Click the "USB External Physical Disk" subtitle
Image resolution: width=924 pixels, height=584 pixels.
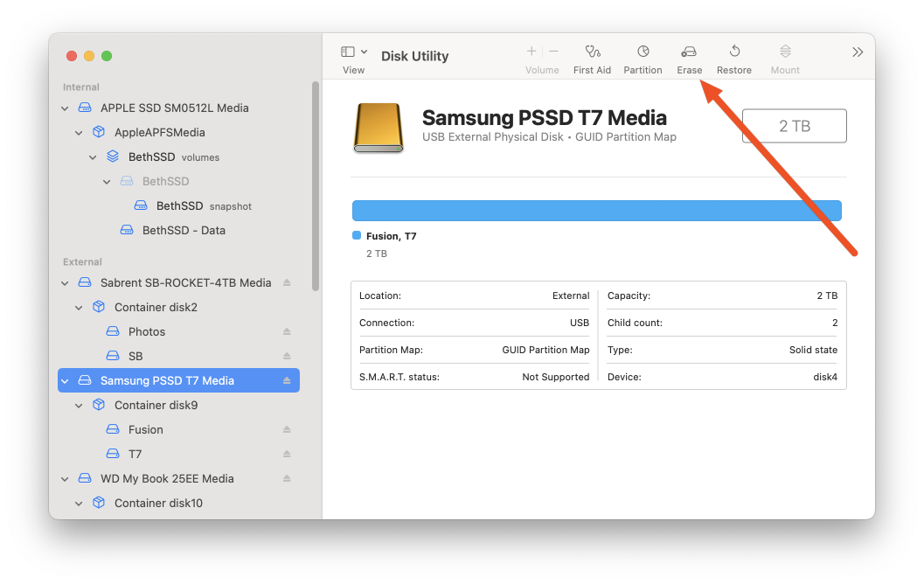pos(493,136)
